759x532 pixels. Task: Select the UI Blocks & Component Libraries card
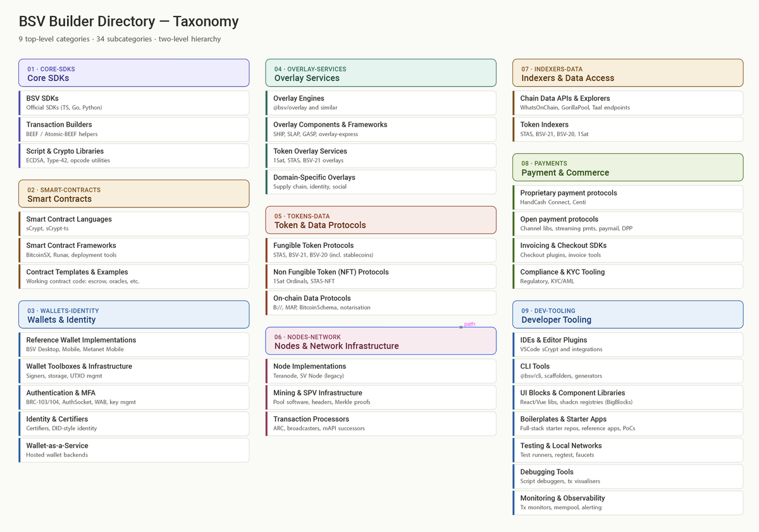point(628,397)
